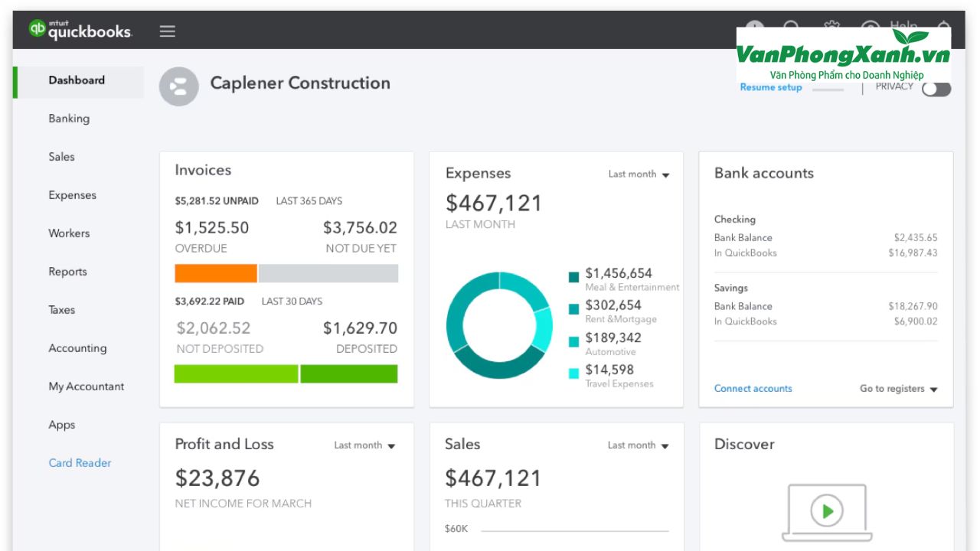Click the $189,342 Automotive value
Screen dimensions: 980x551
tap(613, 337)
